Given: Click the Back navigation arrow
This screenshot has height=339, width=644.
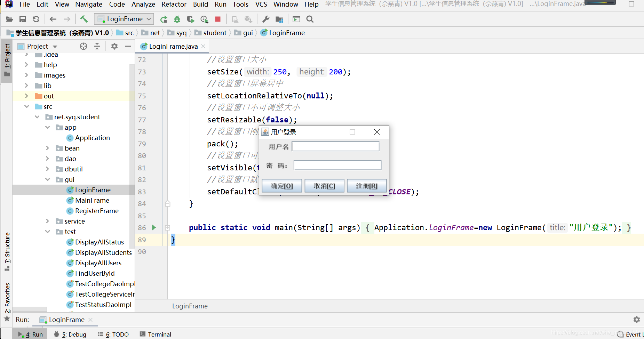Looking at the screenshot, I should pos(53,19).
